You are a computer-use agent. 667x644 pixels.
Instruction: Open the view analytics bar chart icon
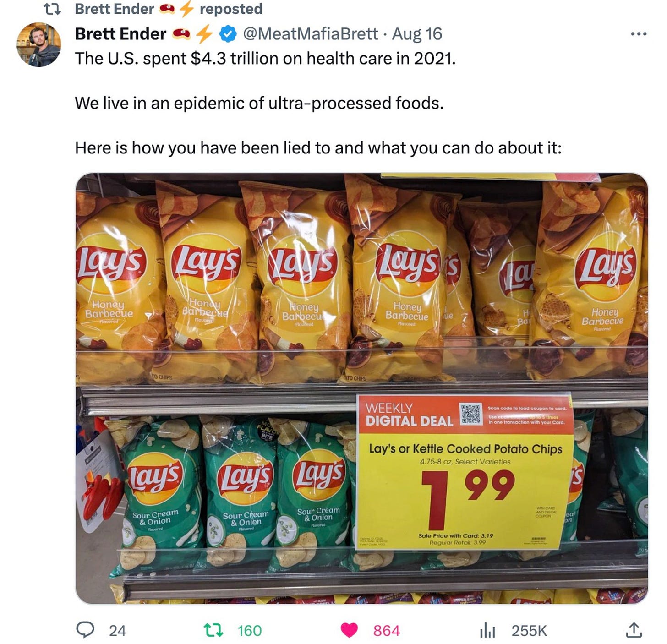click(487, 631)
